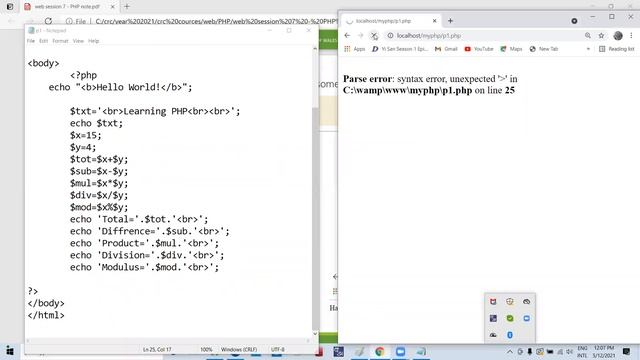Viewport: 640px width, 360px height.
Task: Open new tab in background PDF browser
Action: pos(127,7)
